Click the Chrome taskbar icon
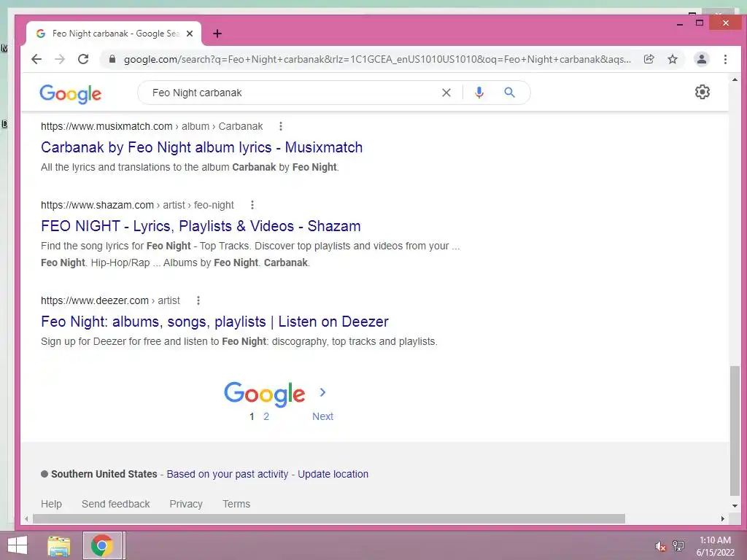Image resolution: width=747 pixels, height=560 pixels. (102, 545)
